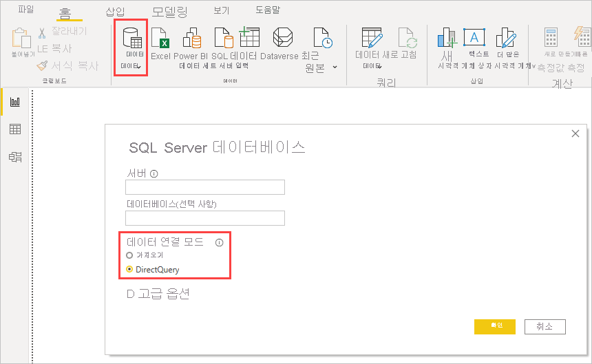Screen dimensions: 592x364
Task: Open the 모델링 (Modeling) tab
Action: point(169,12)
